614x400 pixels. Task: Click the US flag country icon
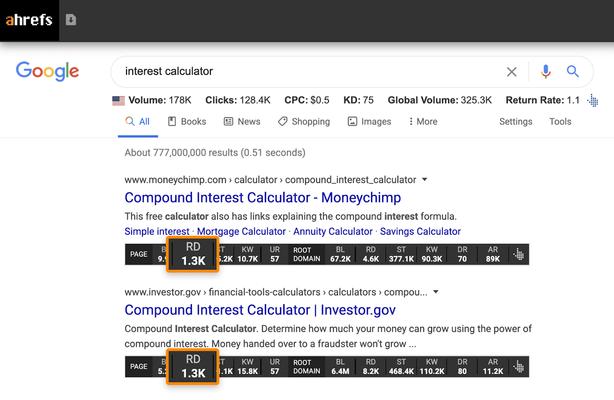(118, 101)
